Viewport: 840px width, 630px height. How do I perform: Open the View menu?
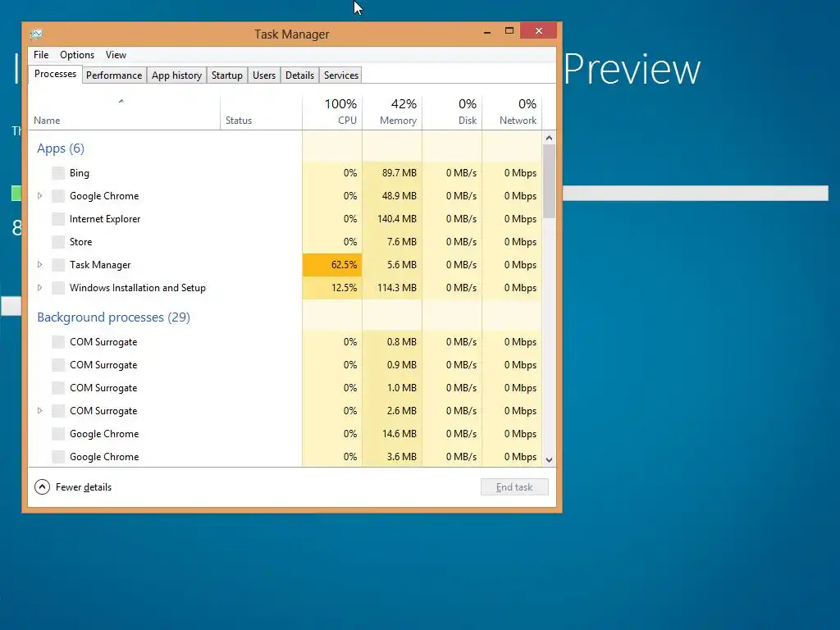pos(116,55)
